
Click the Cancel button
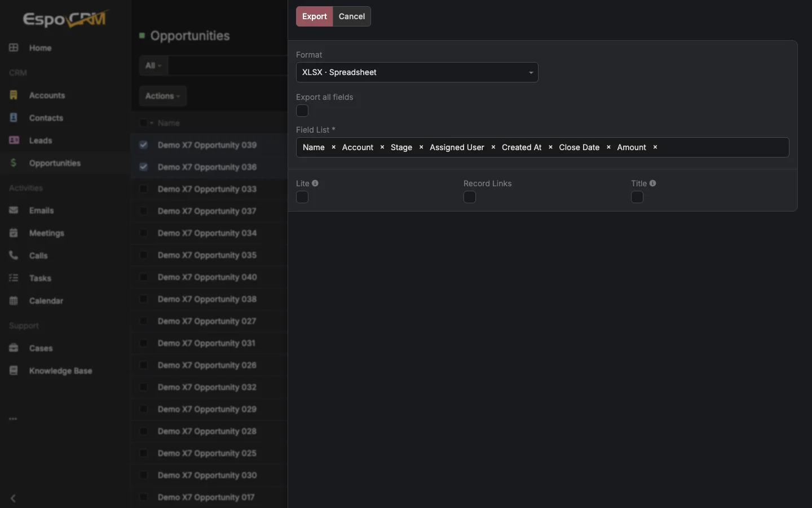(x=352, y=16)
